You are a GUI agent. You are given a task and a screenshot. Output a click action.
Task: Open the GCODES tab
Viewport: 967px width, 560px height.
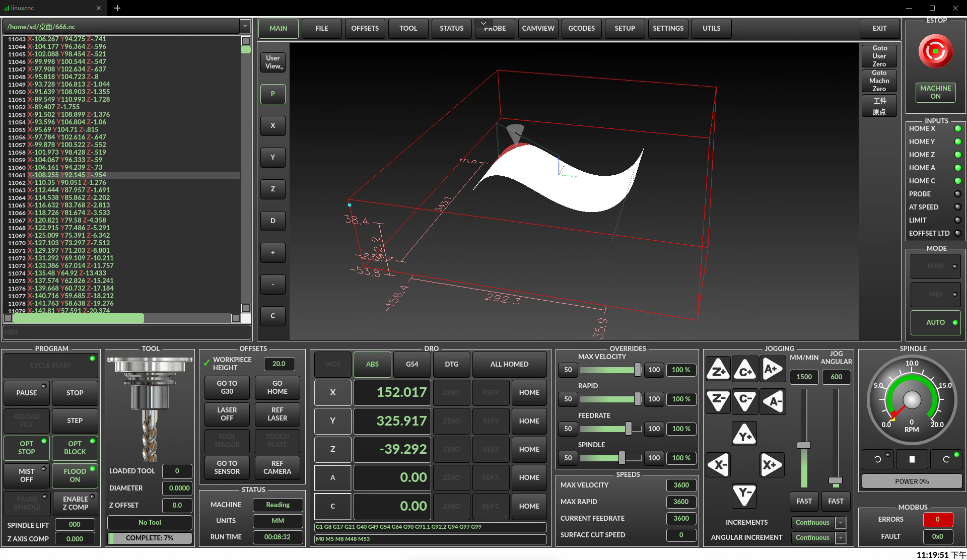(x=581, y=28)
